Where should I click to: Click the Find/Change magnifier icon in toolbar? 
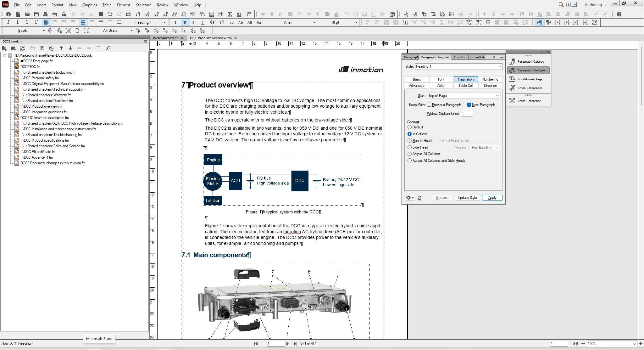coord(175,14)
